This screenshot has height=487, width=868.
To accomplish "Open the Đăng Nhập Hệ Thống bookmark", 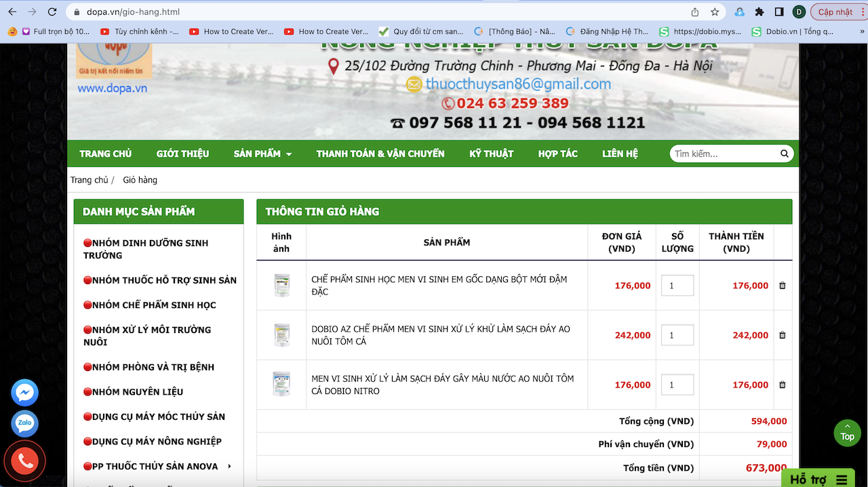I will [608, 31].
